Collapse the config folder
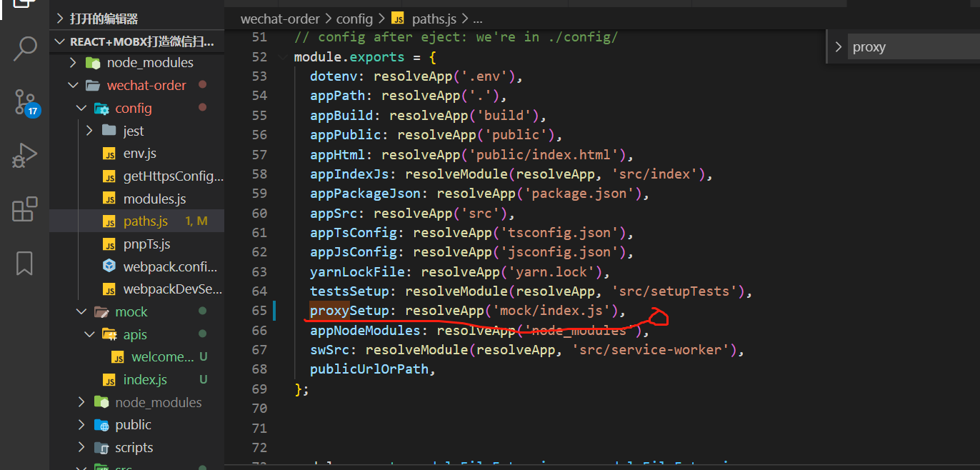This screenshot has height=470, width=980. pyautogui.click(x=81, y=109)
